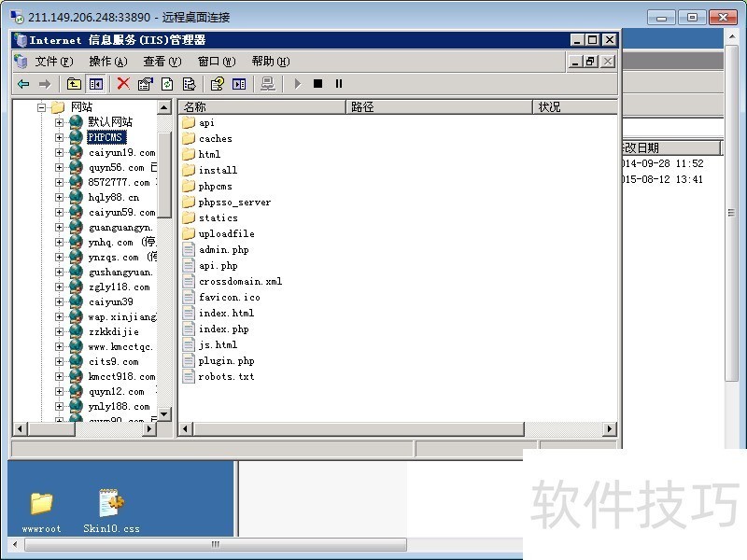Sort by the 名称 column header
The width and height of the screenshot is (747, 560).
click(x=262, y=107)
